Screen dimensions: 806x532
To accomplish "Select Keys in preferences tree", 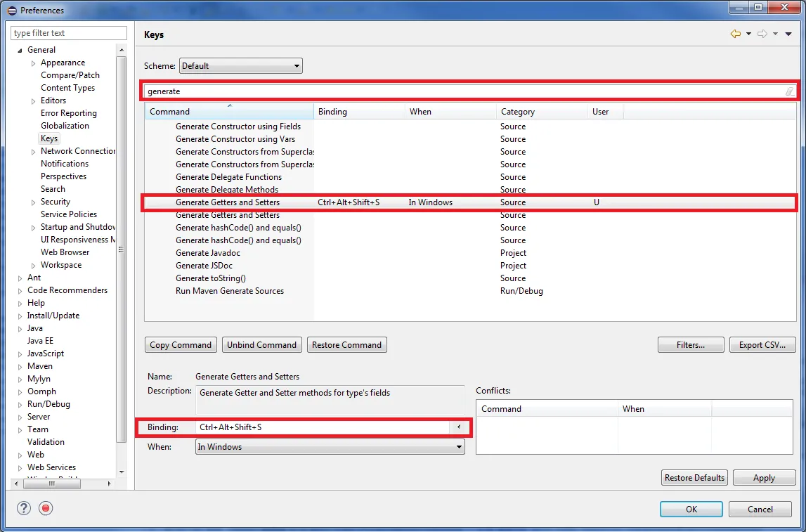I will (x=49, y=138).
